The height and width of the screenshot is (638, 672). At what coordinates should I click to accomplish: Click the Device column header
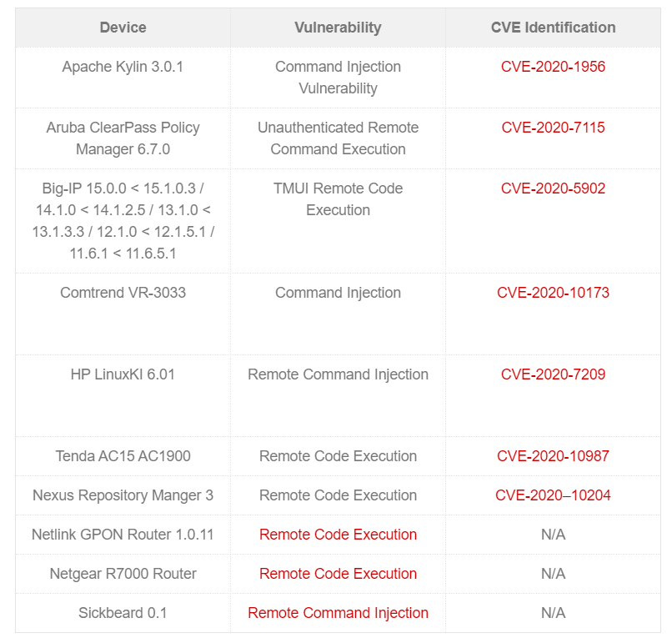click(x=123, y=28)
